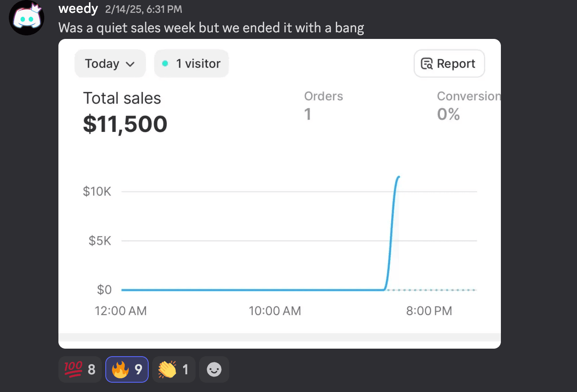Click the sales line peak on chart
The image size is (577, 392).
click(399, 177)
